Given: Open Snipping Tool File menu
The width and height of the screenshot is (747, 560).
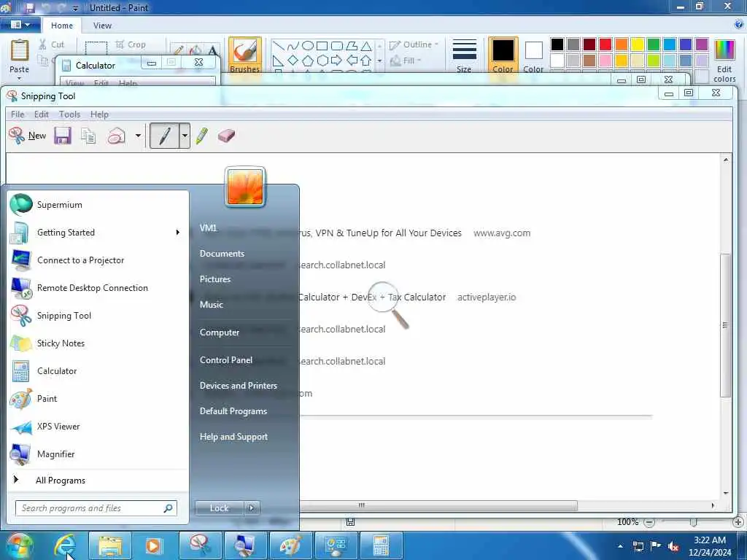Looking at the screenshot, I should click(x=18, y=114).
